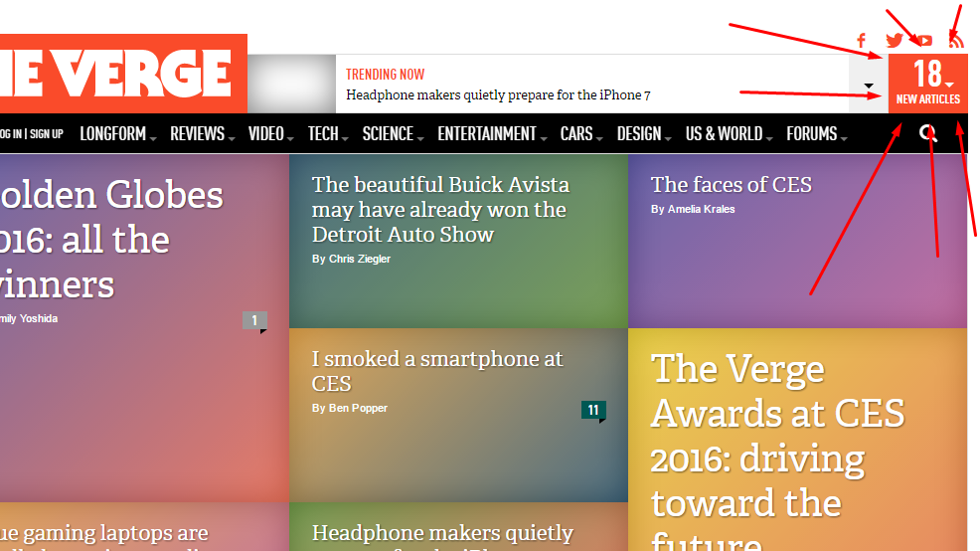980x551 pixels.
Task: Open the gaming laptops article tile
Action: click(x=144, y=526)
